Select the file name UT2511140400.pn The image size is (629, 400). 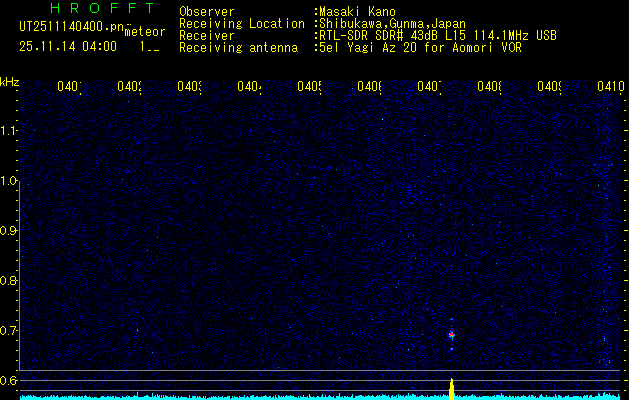click(72, 27)
